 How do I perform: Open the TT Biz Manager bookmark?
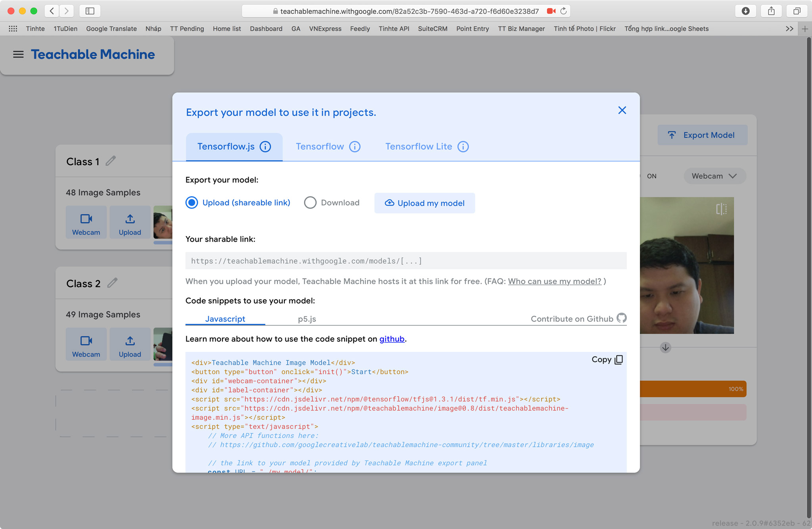(521, 29)
